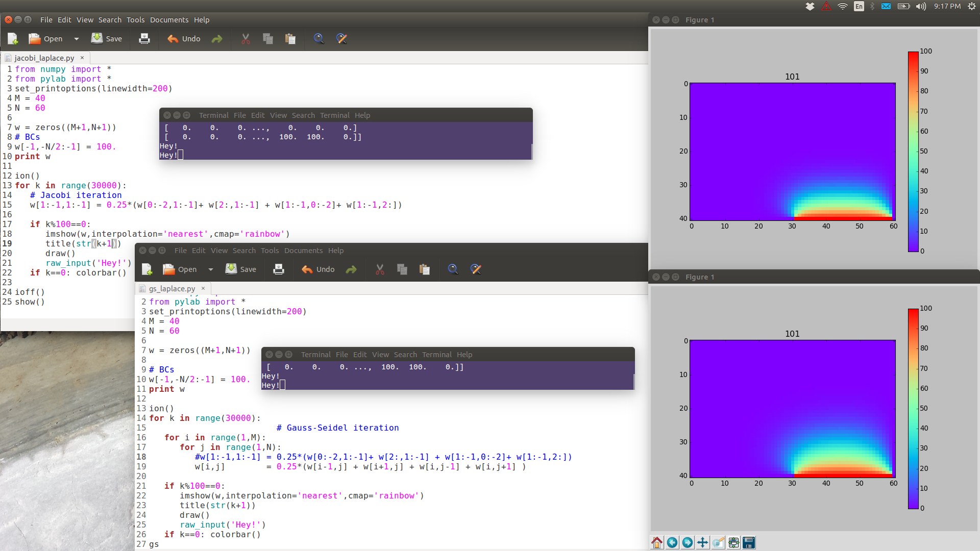This screenshot has height=551, width=980.
Task: Open the sound volume indicator
Action: pos(921,6)
